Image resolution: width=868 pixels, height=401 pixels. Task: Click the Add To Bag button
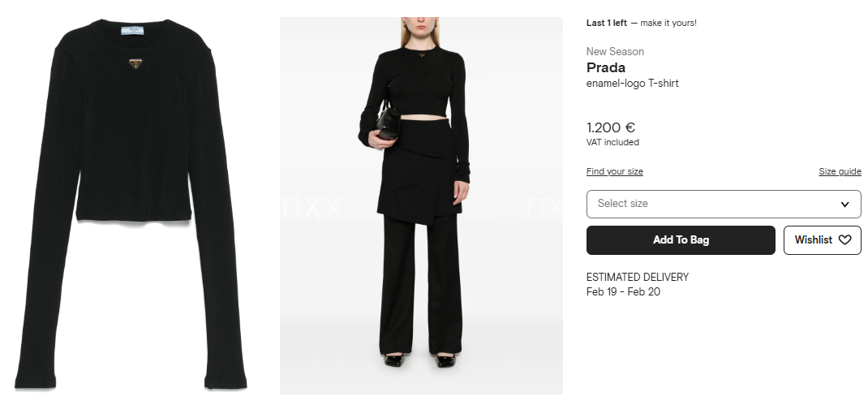pyautogui.click(x=681, y=239)
